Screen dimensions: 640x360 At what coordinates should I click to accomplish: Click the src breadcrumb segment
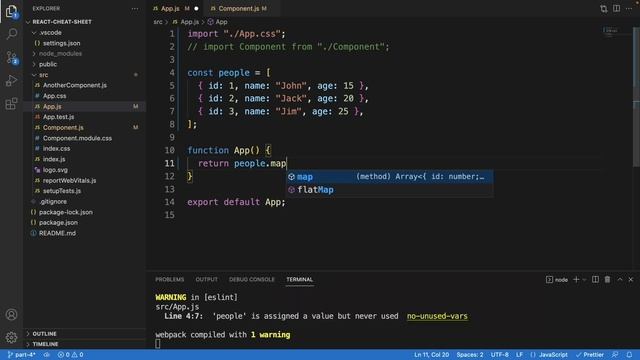coord(158,22)
